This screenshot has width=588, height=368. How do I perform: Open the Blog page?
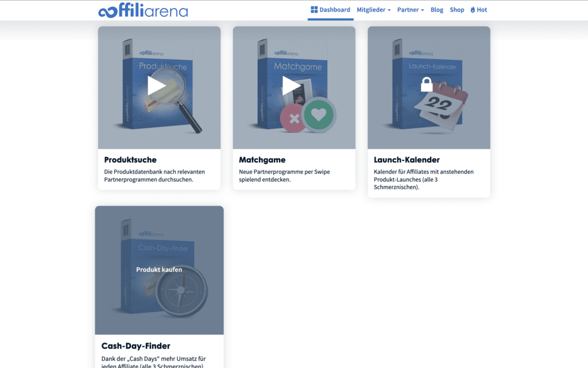coord(437,10)
